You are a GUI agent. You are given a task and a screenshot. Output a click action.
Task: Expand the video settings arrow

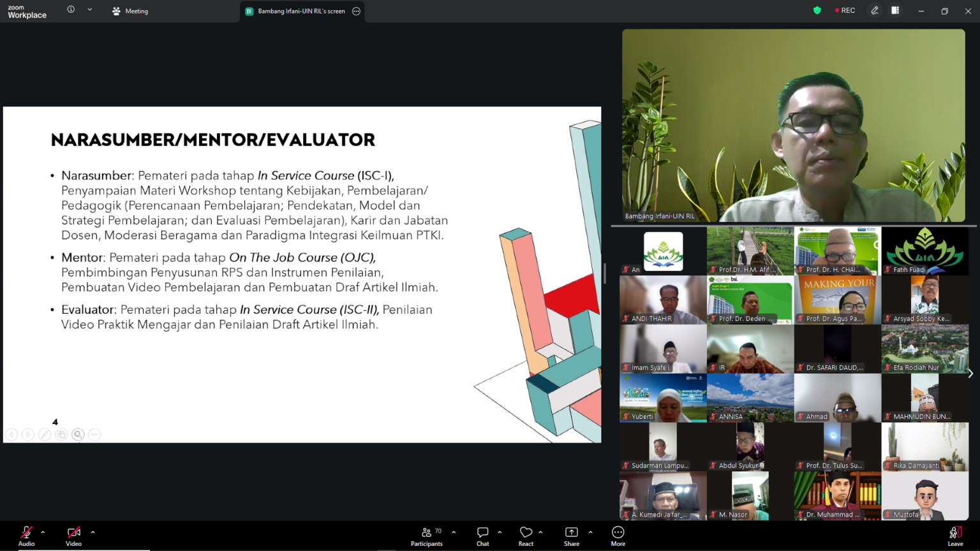point(93,532)
